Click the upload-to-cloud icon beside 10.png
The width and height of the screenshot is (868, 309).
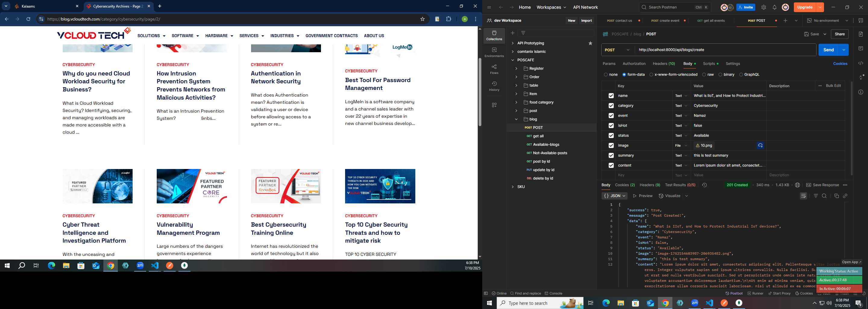coord(760,145)
